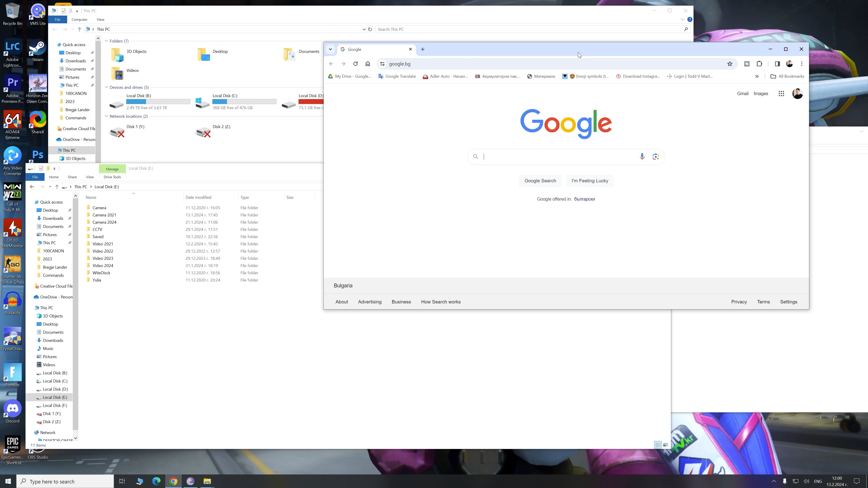Go up one level in Local Disk (E:) window
Screen dimensions: 868x488
[x=57, y=187]
